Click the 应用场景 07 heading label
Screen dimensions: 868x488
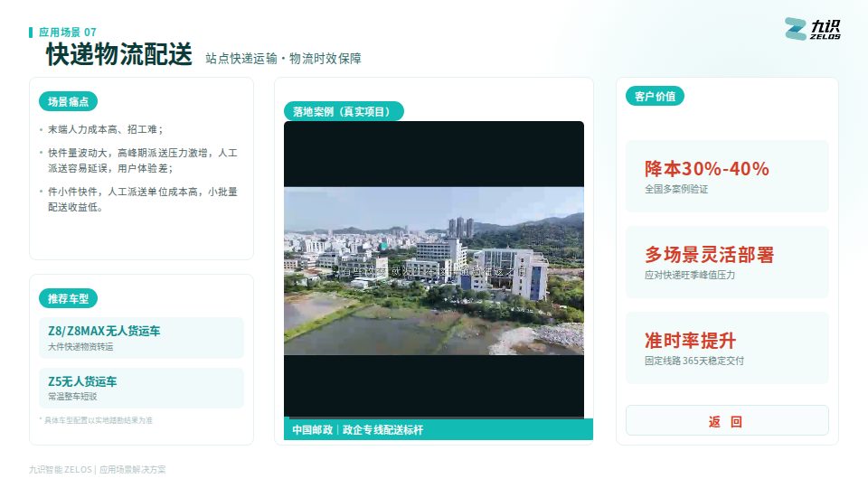[68, 33]
